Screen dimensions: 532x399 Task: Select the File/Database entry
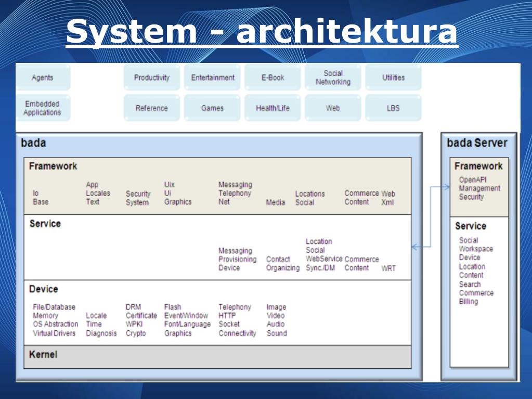(54, 307)
